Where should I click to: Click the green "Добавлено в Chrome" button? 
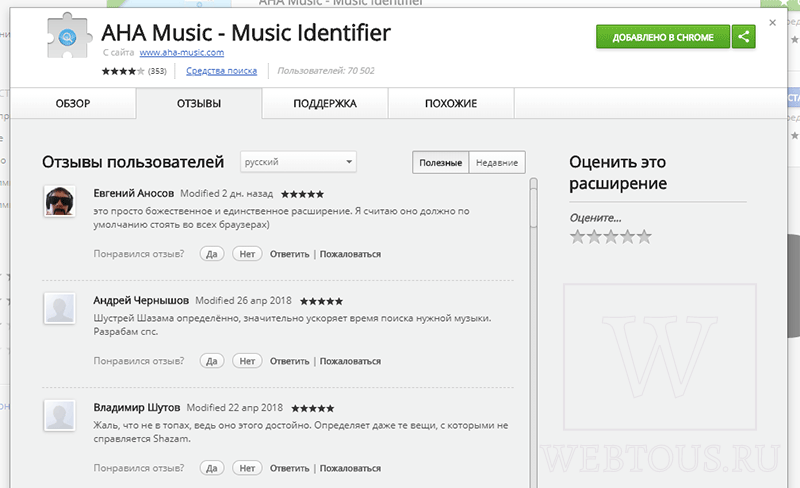coord(663,37)
